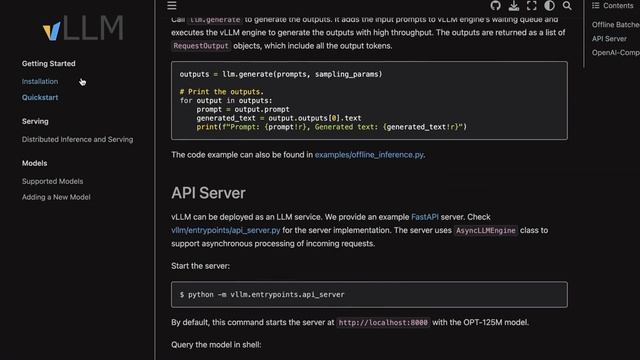Click the http://localhost:8000 inline code

click(x=383, y=322)
